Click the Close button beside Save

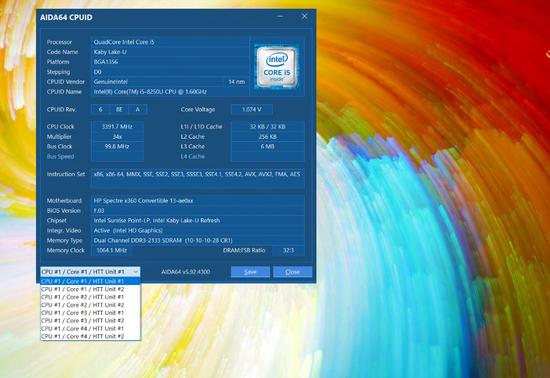(x=292, y=272)
